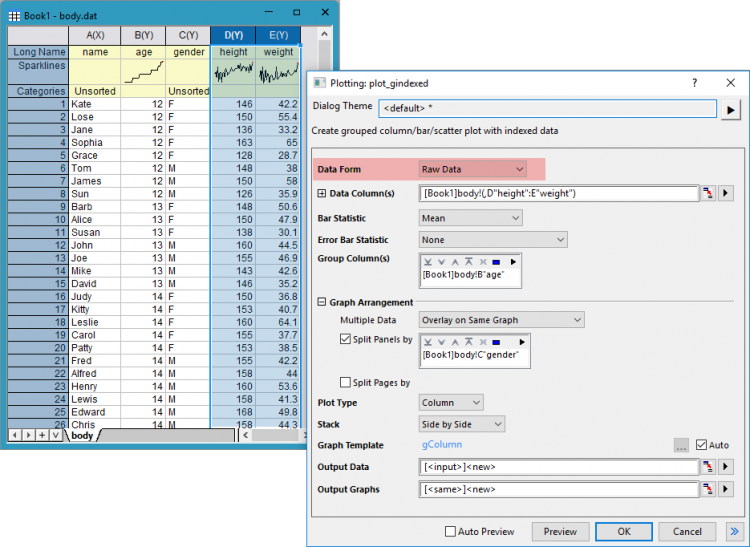
Task: Add new sheet plus button in workbook
Action: [42, 435]
